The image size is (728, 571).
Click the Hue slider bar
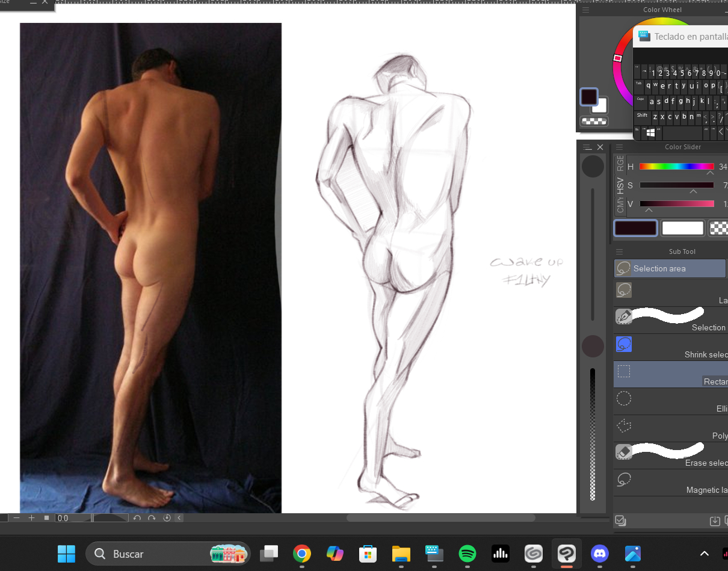[676, 167]
